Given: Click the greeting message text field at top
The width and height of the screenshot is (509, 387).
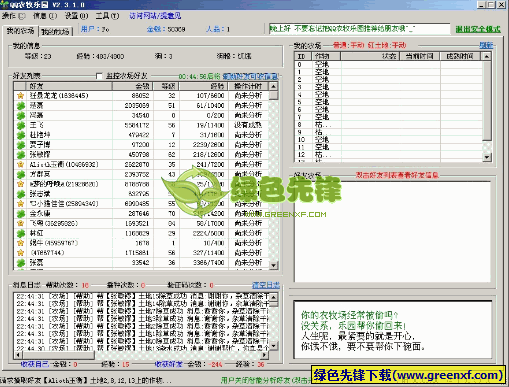Looking at the screenshot, I should 359,29.
